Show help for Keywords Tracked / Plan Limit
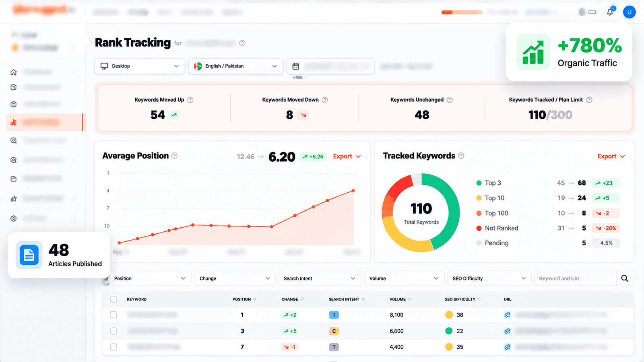 click(x=589, y=100)
